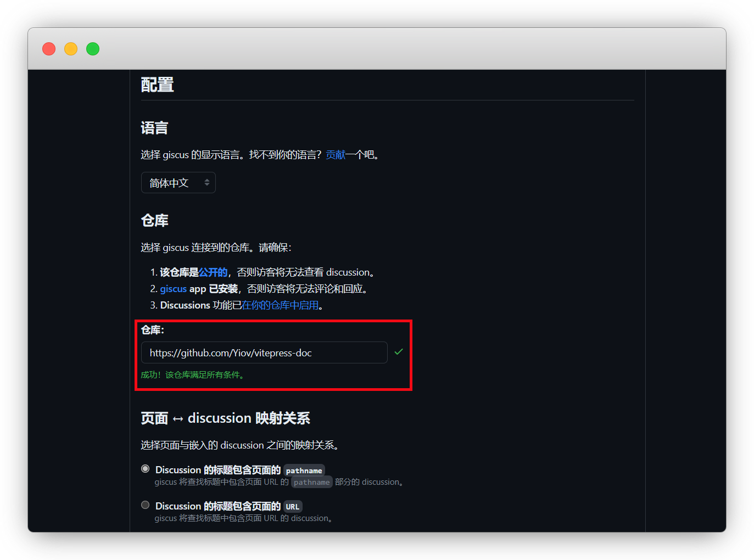The image size is (754, 560).
Task: Click the yellow minimize window button
Action: tap(71, 49)
